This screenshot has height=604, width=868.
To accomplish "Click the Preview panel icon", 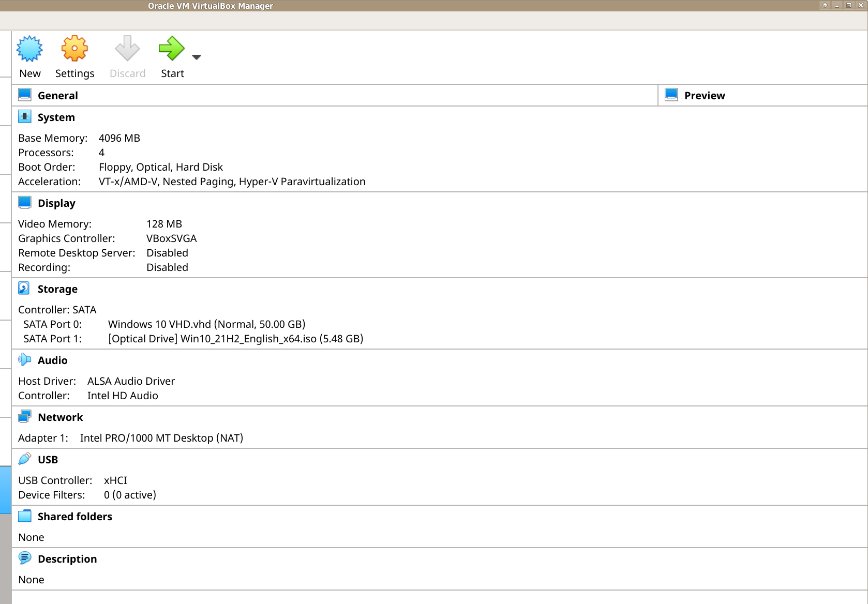I will [671, 95].
